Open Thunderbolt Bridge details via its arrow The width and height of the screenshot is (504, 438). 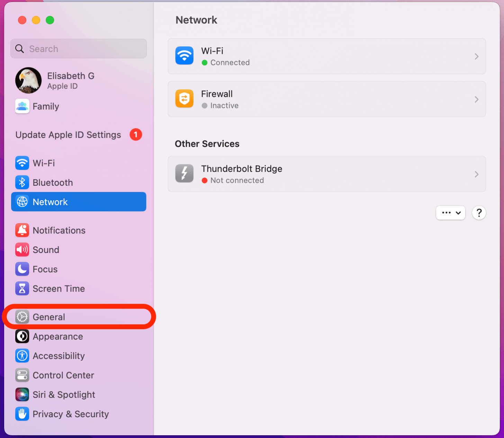point(477,174)
